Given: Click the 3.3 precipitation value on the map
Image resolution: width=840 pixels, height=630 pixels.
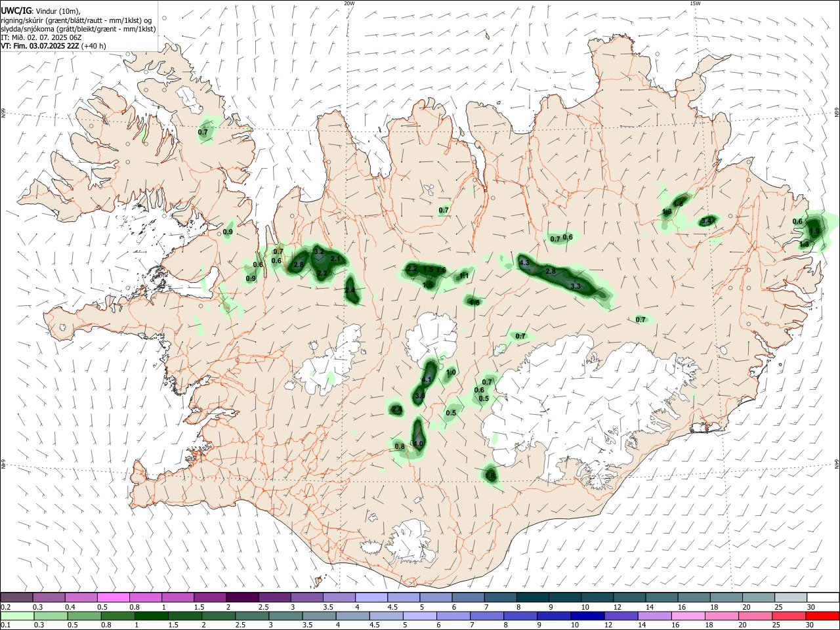Looking at the screenshot, I should tap(576, 286).
